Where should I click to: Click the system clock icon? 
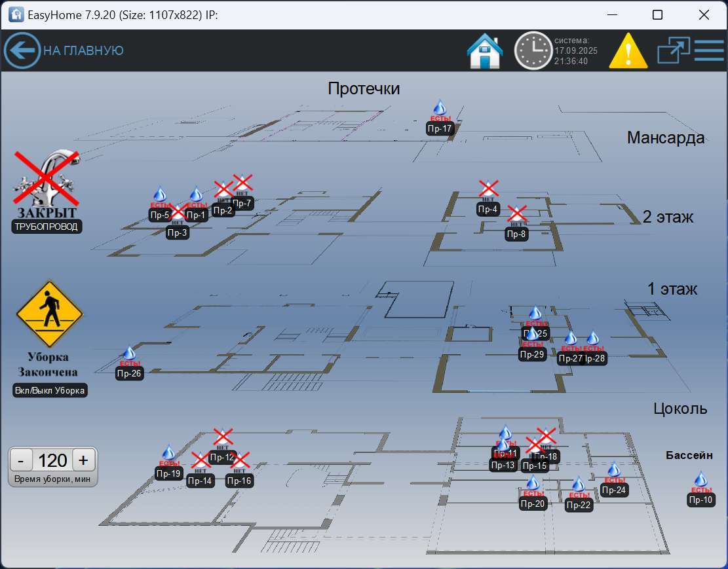pos(532,50)
